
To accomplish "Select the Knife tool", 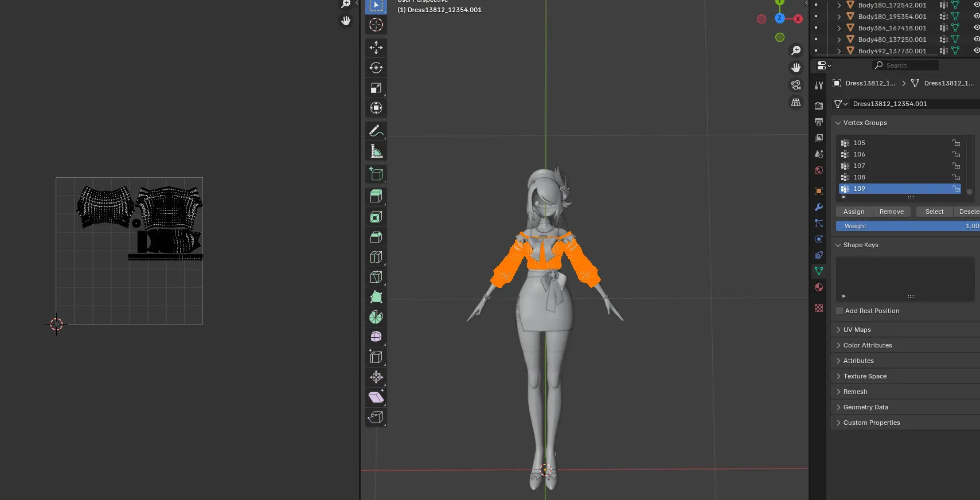I will tap(376, 277).
